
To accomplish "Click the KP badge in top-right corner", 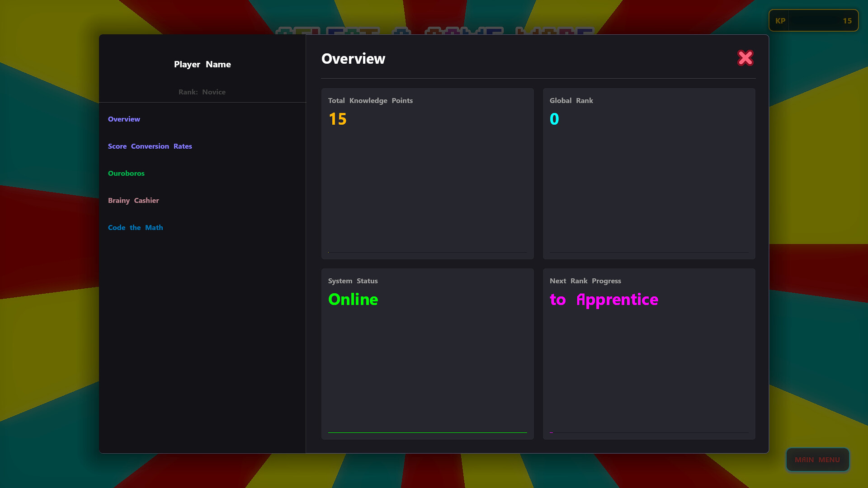I will [813, 20].
